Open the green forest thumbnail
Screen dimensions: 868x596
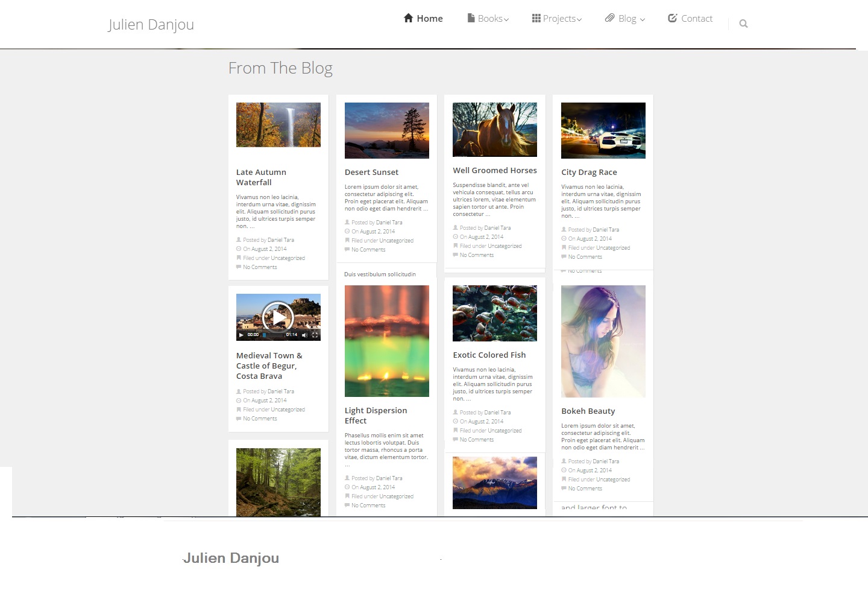pos(278,482)
